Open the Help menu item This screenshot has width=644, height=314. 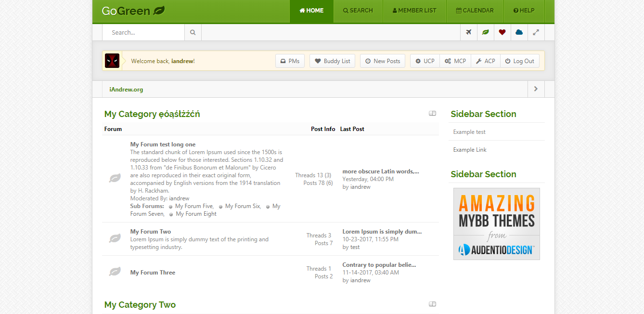click(x=524, y=11)
